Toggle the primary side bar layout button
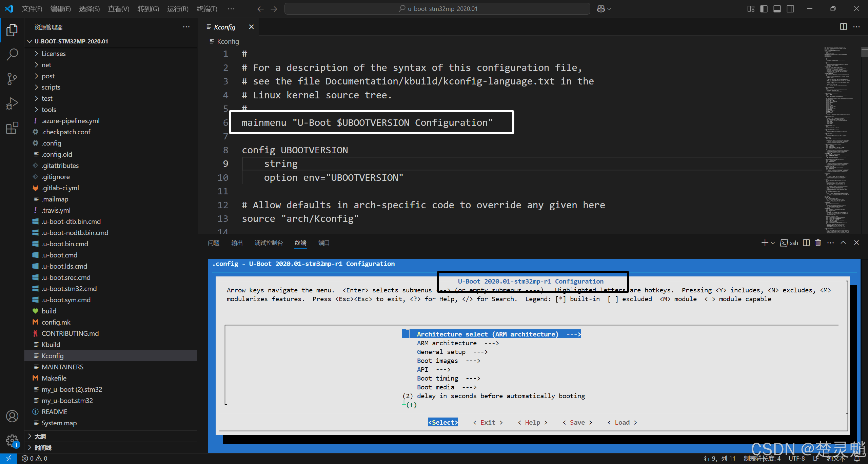Viewport: 868px width, 464px height. pos(764,9)
